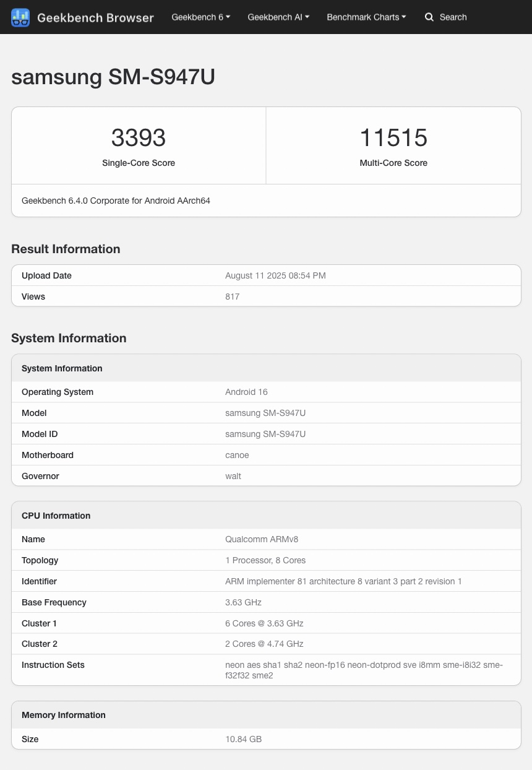Click the instruction sets list starting with neon
532x770 pixels.
364,670
